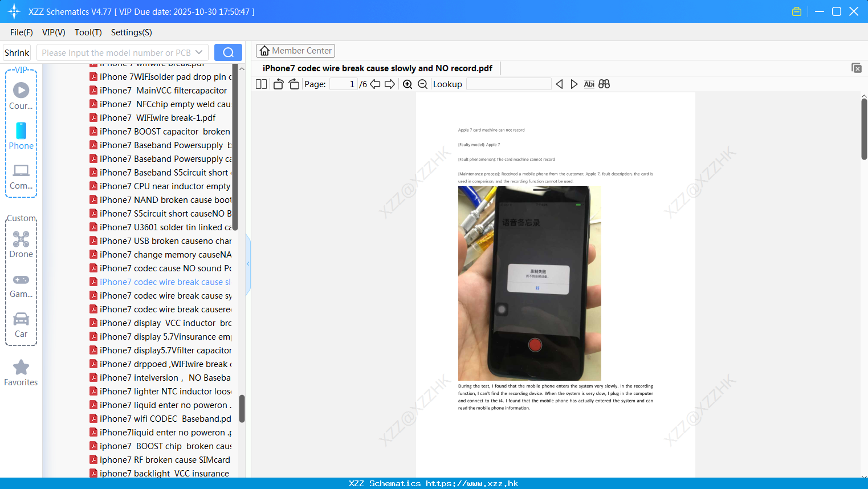Viewport: 868px width, 489px height.
Task: Open the Member Center button
Action: tap(295, 51)
